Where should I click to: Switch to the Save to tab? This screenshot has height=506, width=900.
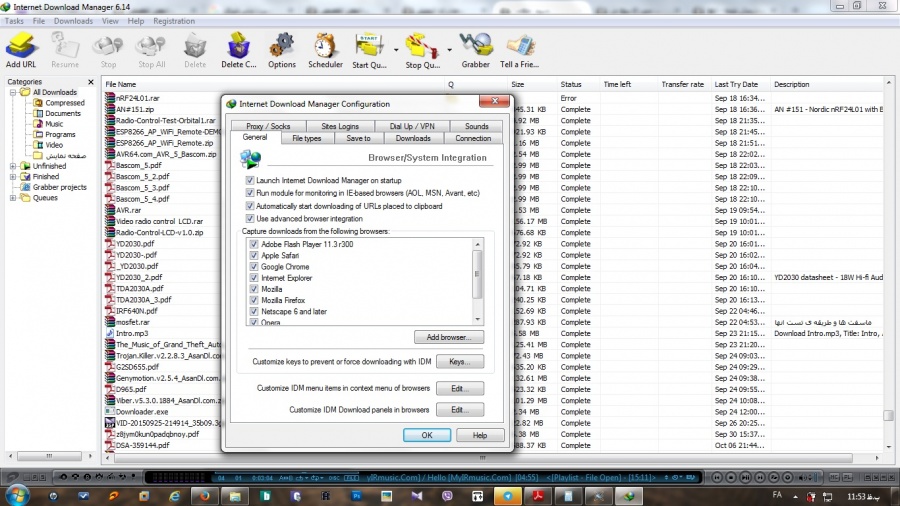click(x=358, y=138)
